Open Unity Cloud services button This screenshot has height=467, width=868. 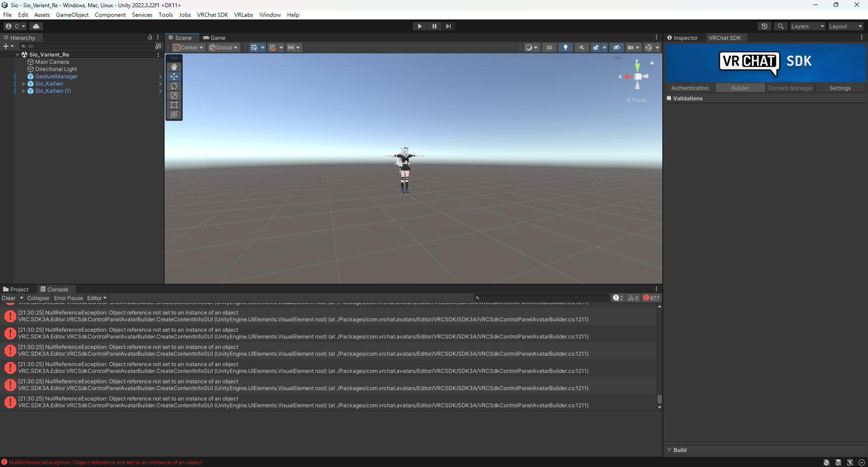36,26
